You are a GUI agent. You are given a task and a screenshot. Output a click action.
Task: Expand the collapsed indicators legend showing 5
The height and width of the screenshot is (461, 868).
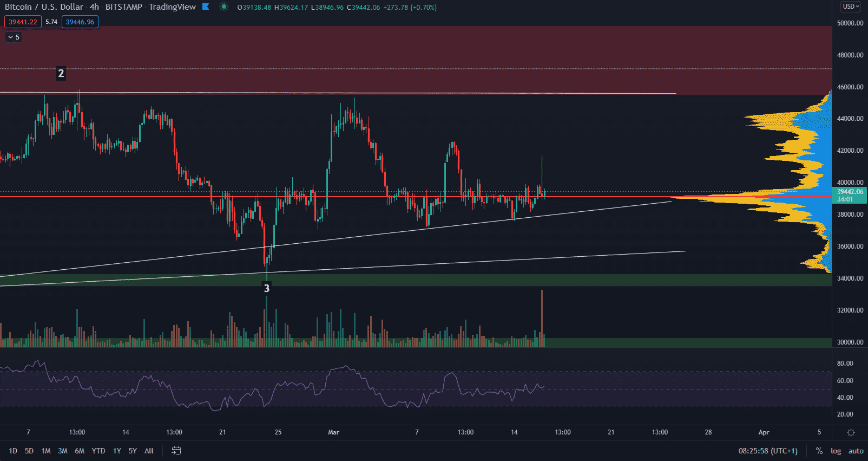(x=14, y=37)
